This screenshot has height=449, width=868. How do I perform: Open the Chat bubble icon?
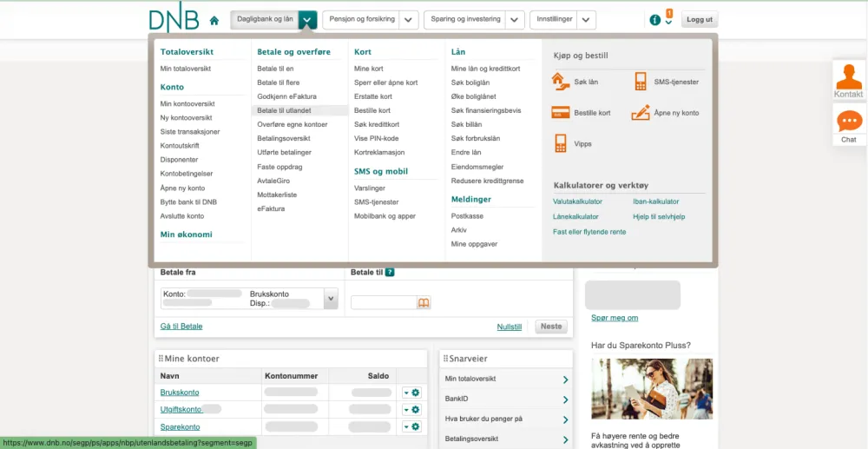[848, 122]
